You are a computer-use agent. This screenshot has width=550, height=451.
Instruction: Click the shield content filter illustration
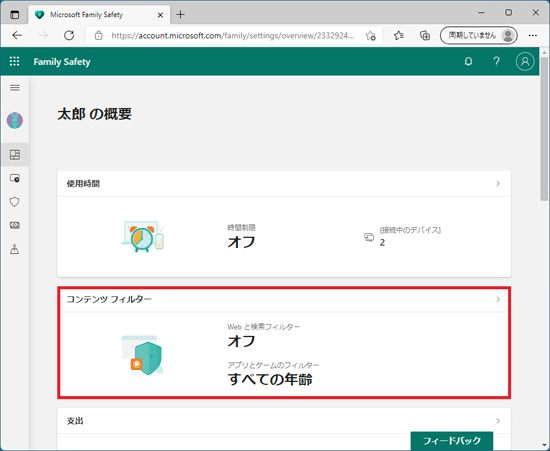pyautogui.click(x=142, y=355)
